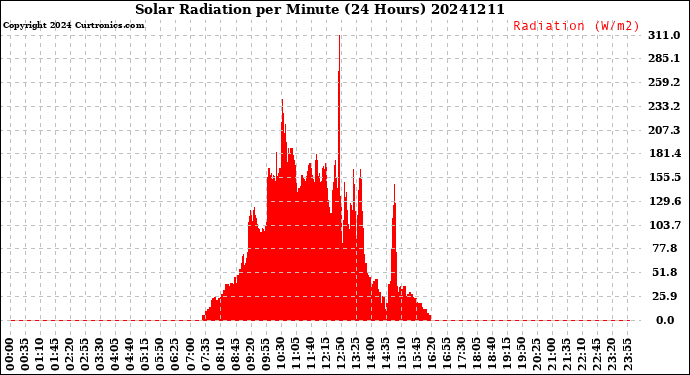Viewport: 690px width, 375px height.
Task: Click the x-axis time label 02:55
Action: [x=85, y=355]
